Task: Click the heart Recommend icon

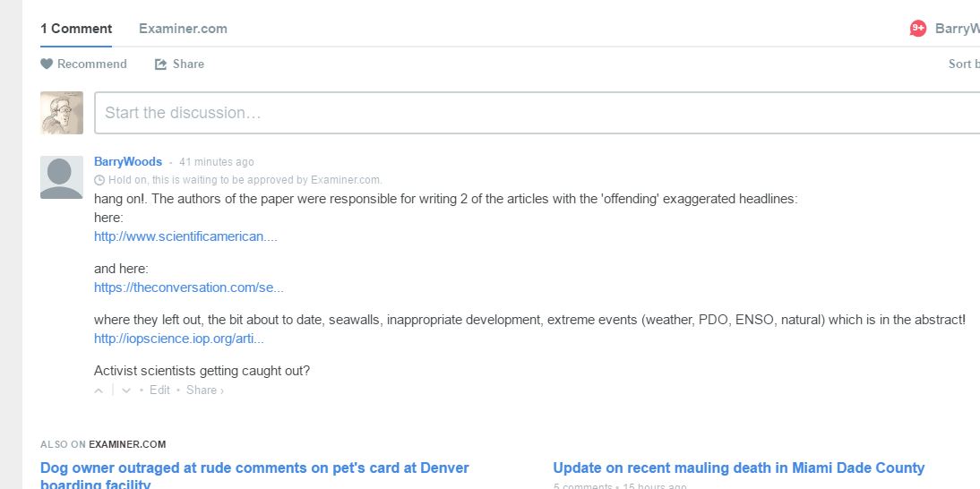Action: click(47, 64)
